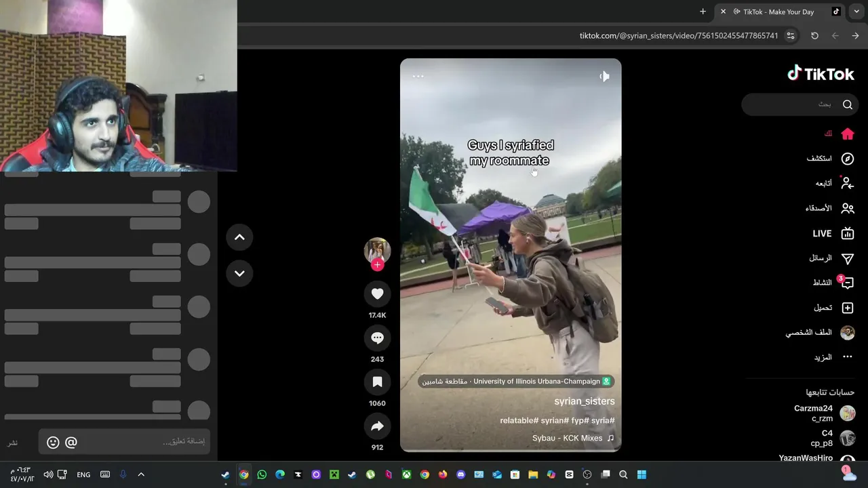The image size is (868, 488).
Task: Click the 17.4K likes count
Action: tap(378, 315)
